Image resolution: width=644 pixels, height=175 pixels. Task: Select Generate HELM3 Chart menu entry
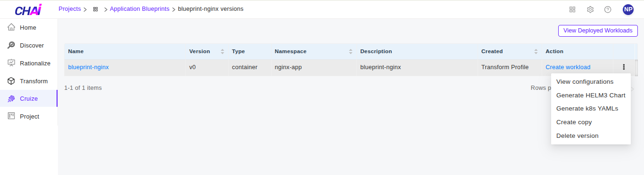(591, 95)
